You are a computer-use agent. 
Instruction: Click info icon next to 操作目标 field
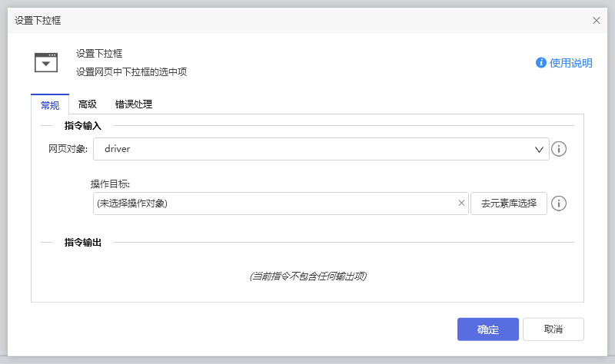pyautogui.click(x=560, y=204)
